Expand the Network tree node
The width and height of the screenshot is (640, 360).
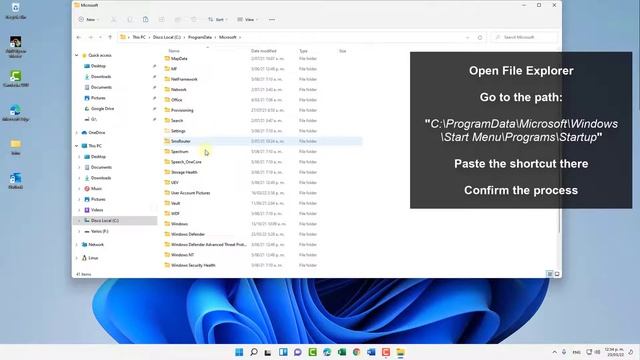pos(76,244)
